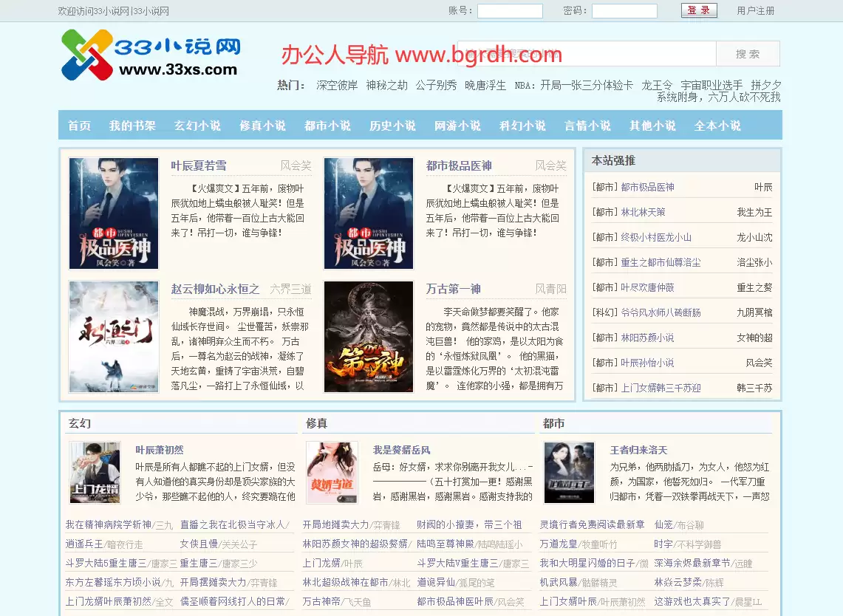Open 斗罗大陆5重生唐三 link
This screenshot has width=843, height=616.
[106, 563]
